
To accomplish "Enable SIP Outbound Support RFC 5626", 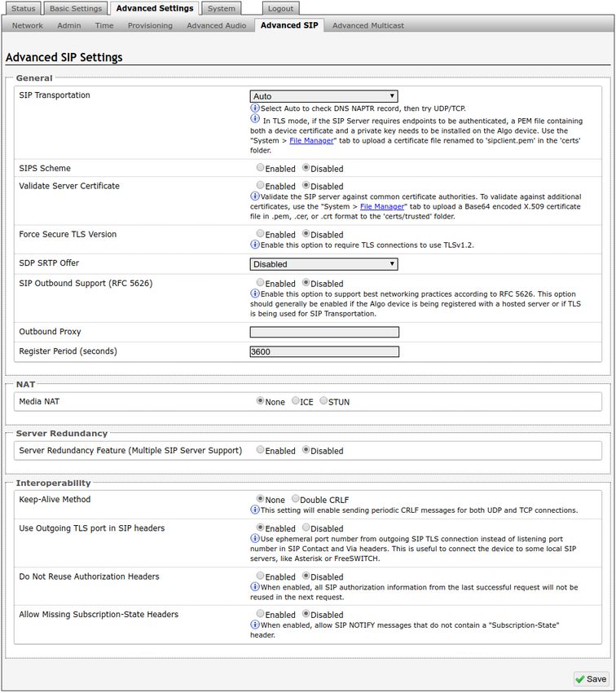I will click(x=260, y=282).
